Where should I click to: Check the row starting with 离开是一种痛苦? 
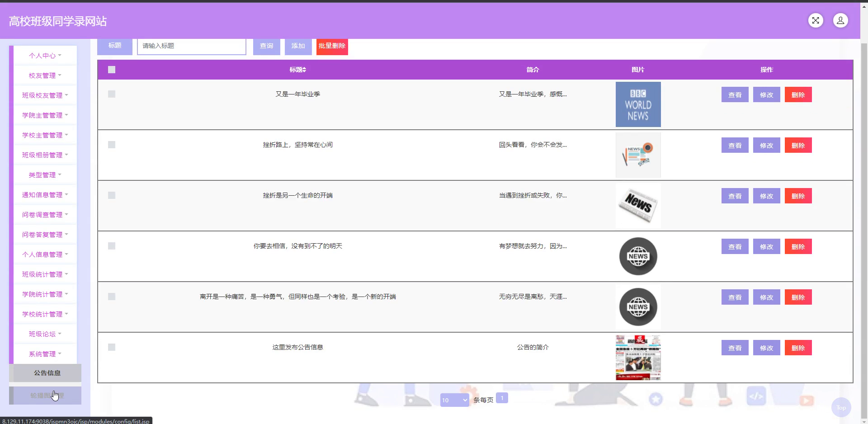[x=112, y=297]
